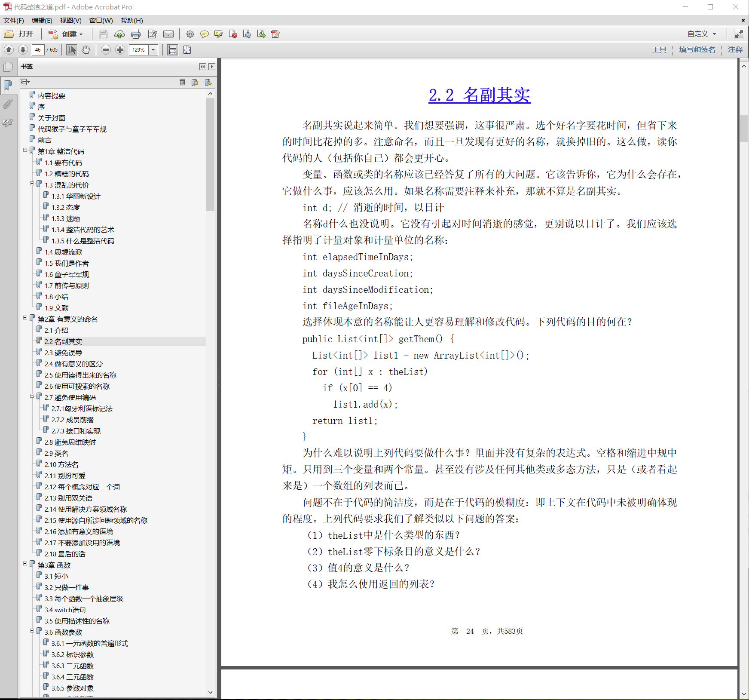Zoom out with the minus button
749x700 pixels.
click(x=106, y=50)
